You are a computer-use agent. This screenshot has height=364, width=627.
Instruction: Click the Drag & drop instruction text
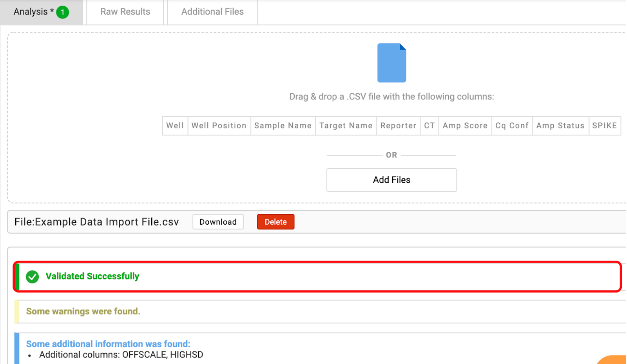coord(391,97)
